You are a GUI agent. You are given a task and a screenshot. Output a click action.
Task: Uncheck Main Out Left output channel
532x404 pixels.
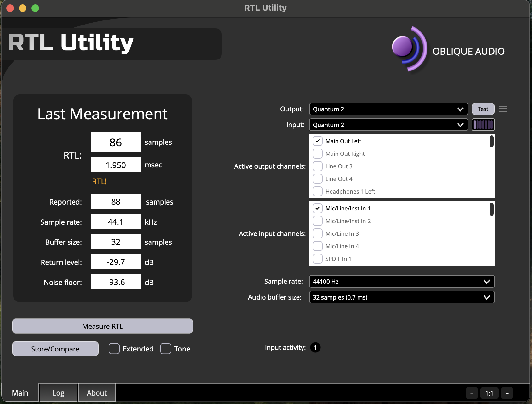click(x=318, y=141)
